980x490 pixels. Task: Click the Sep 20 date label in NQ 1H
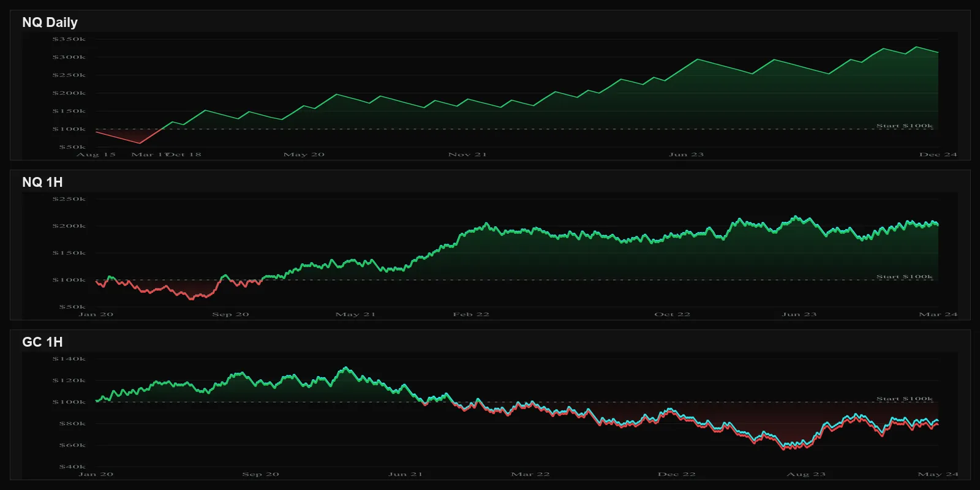[x=231, y=314]
